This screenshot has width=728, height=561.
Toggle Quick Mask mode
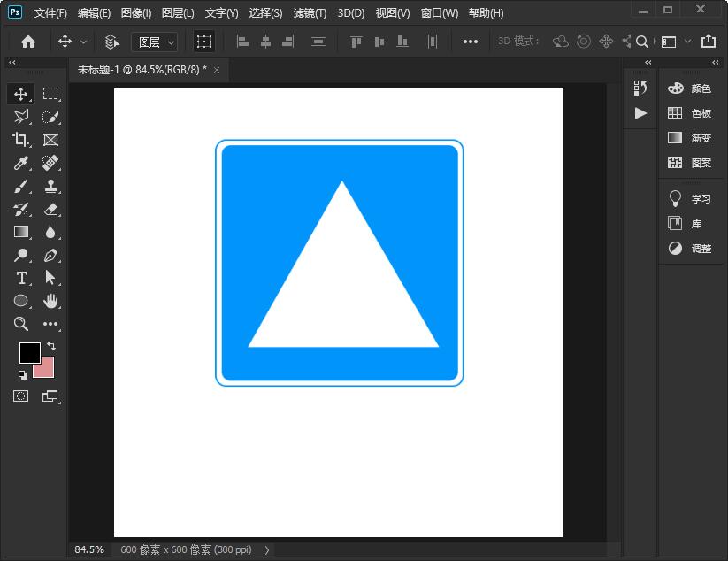point(21,396)
